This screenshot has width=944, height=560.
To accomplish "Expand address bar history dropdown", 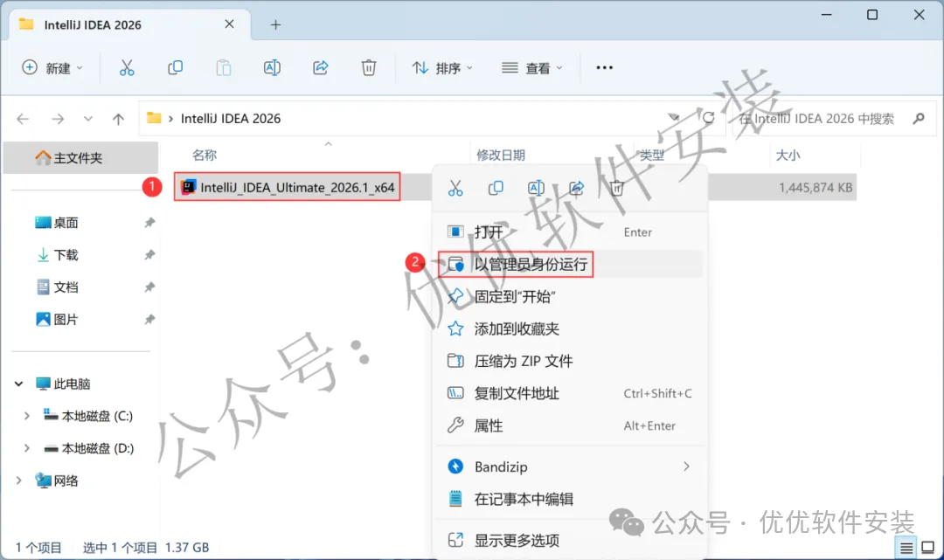I will click(674, 118).
